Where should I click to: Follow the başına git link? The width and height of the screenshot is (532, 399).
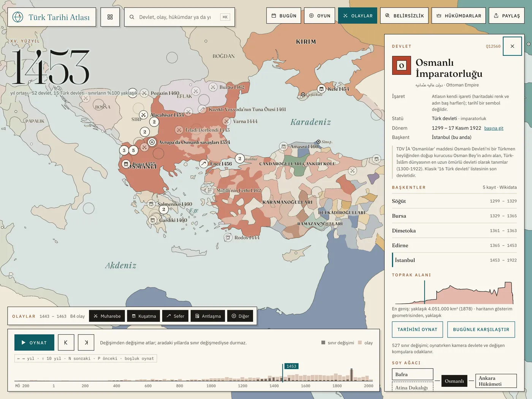tap(494, 128)
